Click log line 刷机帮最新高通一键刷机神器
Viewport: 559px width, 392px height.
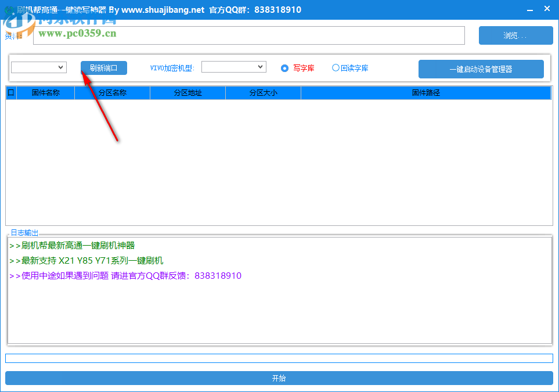(73, 246)
